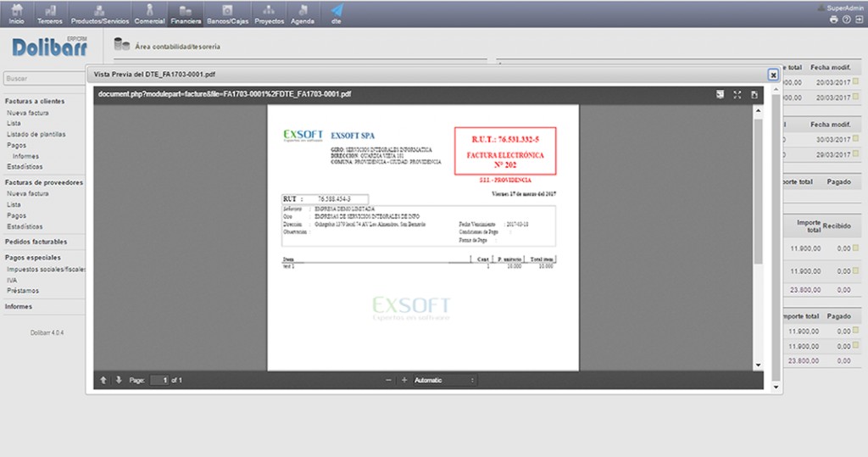Image resolution: width=868 pixels, height=457 pixels.
Task: Open Informes under customer Pagos
Action: 25,156
